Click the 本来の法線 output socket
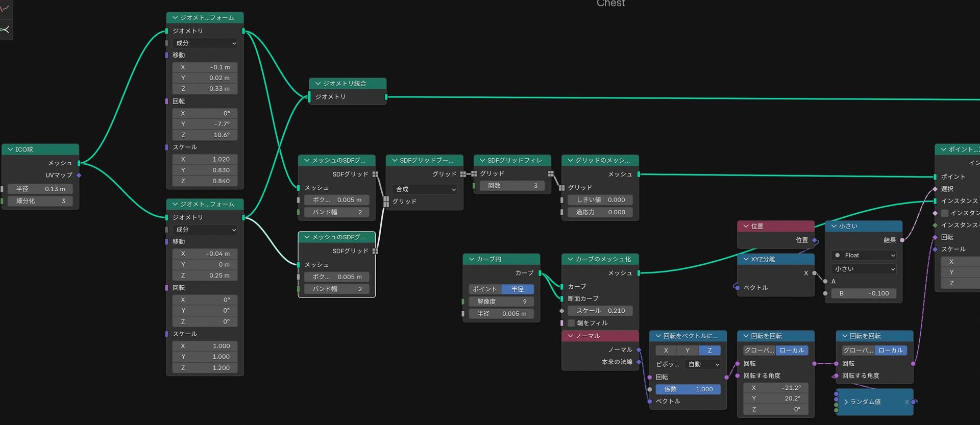Image resolution: width=980 pixels, height=425 pixels. 639,362
